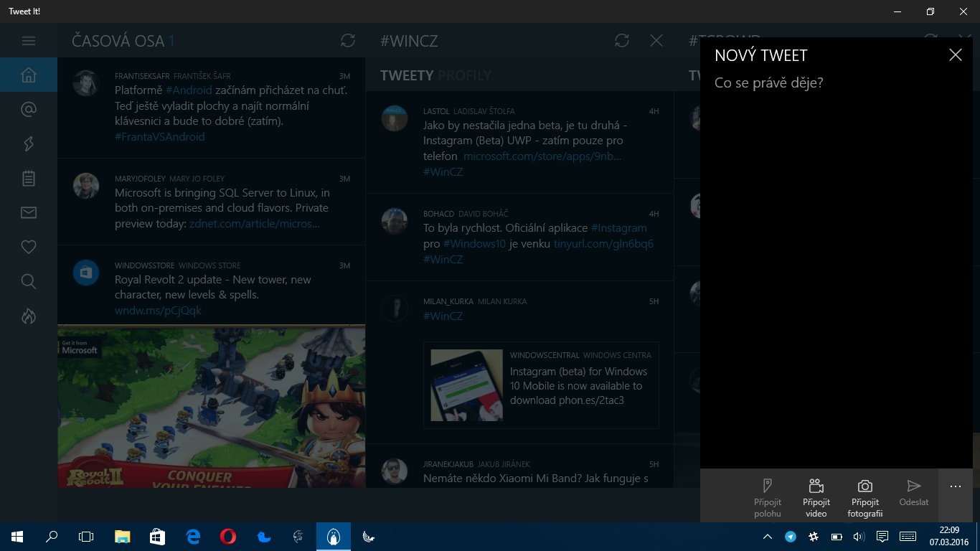
Task: Attach a photo with Připojit fotografii
Action: click(x=865, y=496)
